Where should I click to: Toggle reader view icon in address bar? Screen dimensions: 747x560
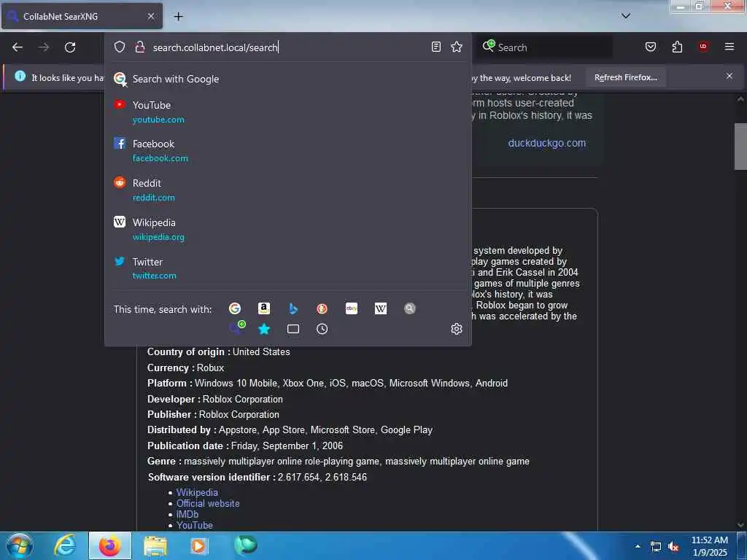coord(436,47)
